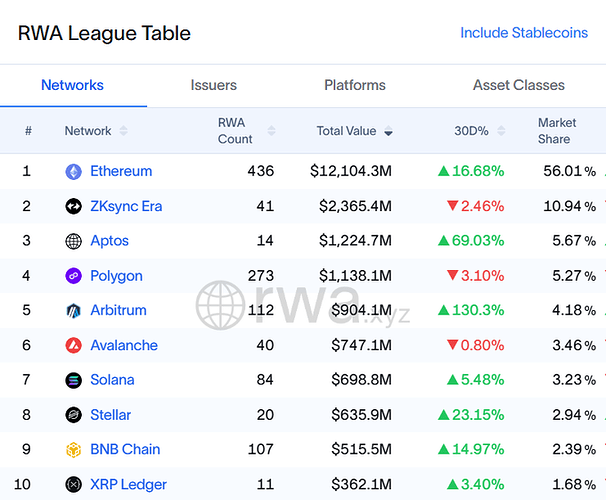Click the Aptos network logo icon

[x=73, y=241]
